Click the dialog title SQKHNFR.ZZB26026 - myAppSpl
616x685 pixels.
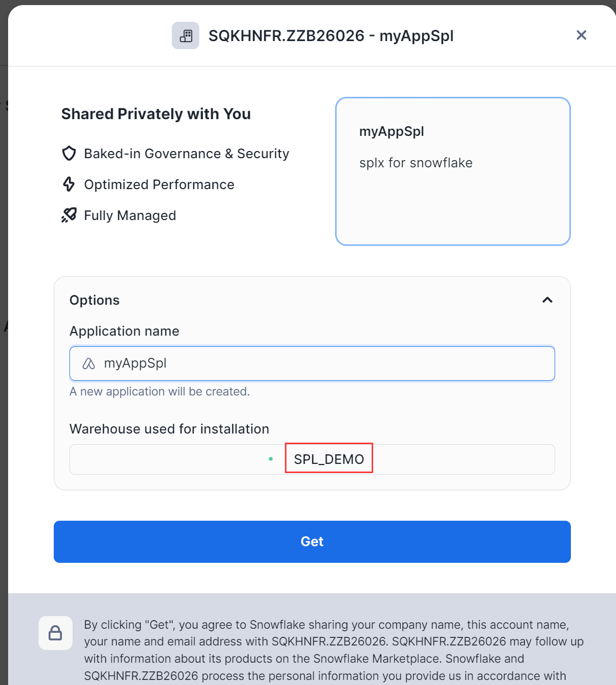(x=331, y=36)
